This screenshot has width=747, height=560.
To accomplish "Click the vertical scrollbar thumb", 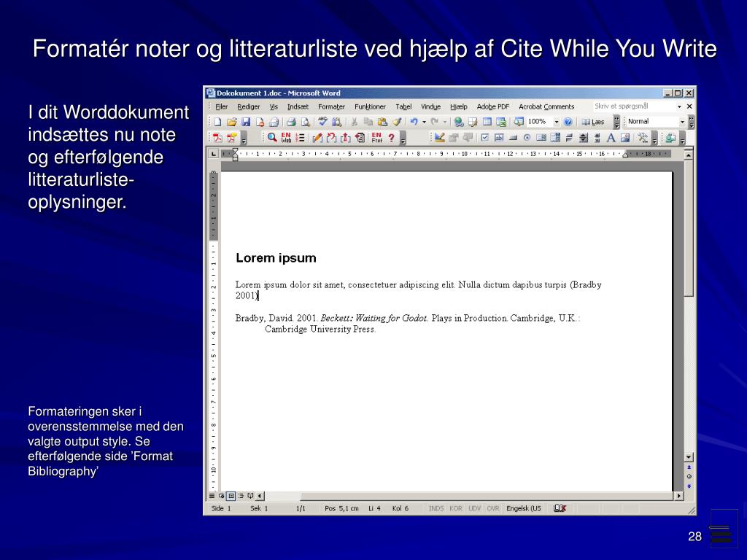I will [689, 228].
